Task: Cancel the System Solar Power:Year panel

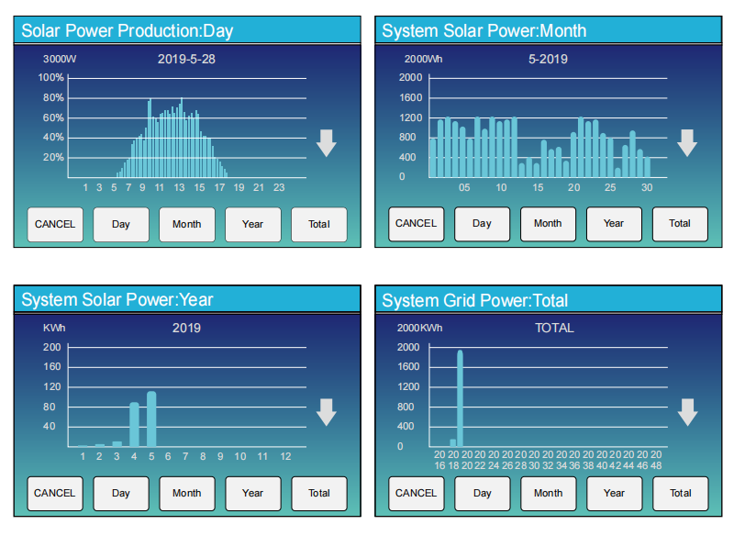Action: point(55,493)
